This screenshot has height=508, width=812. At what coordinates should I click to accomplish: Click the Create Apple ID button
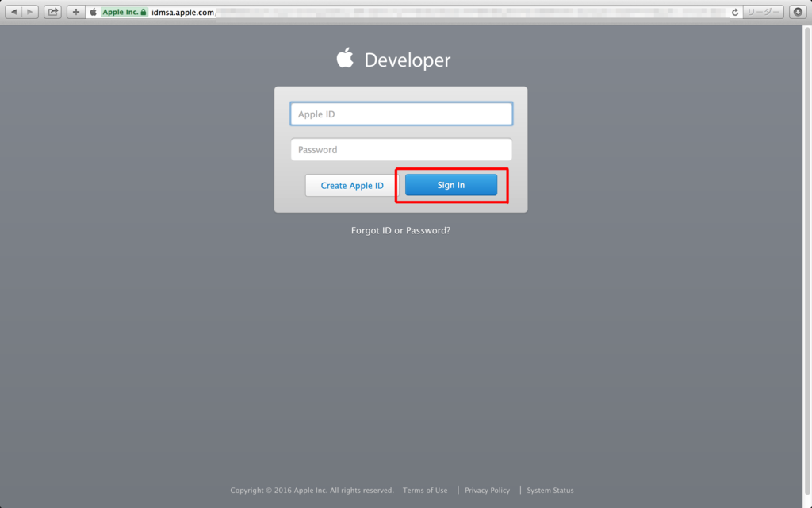click(x=352, y=186)
